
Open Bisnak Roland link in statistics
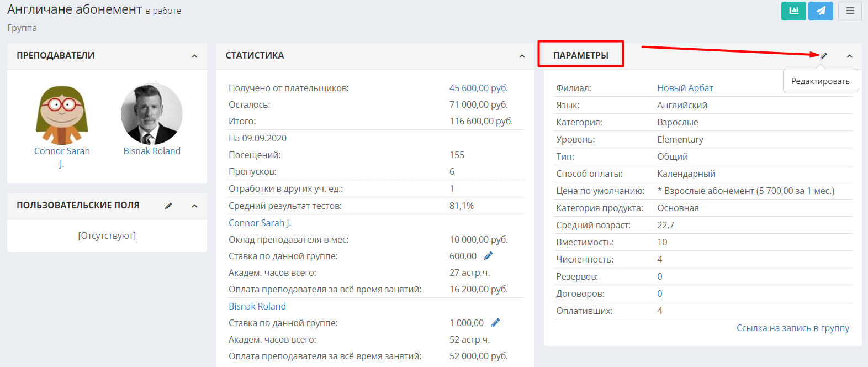257,306
